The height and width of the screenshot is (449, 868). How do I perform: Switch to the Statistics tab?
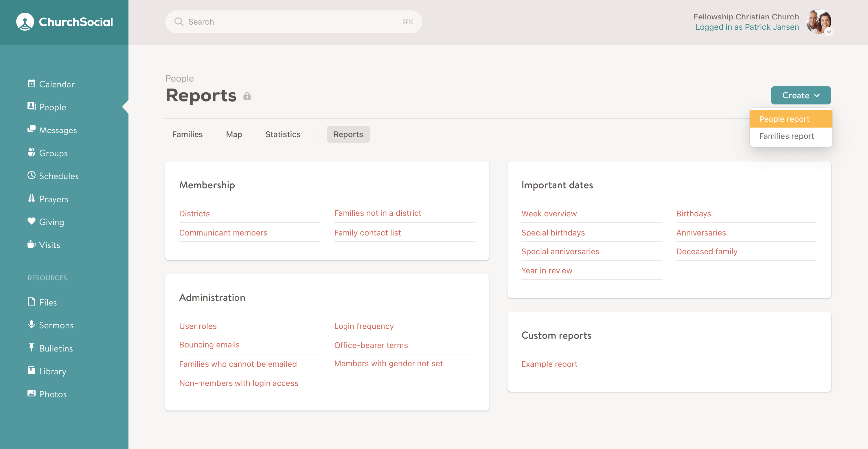pyautogui.click(x=283, y=135)
